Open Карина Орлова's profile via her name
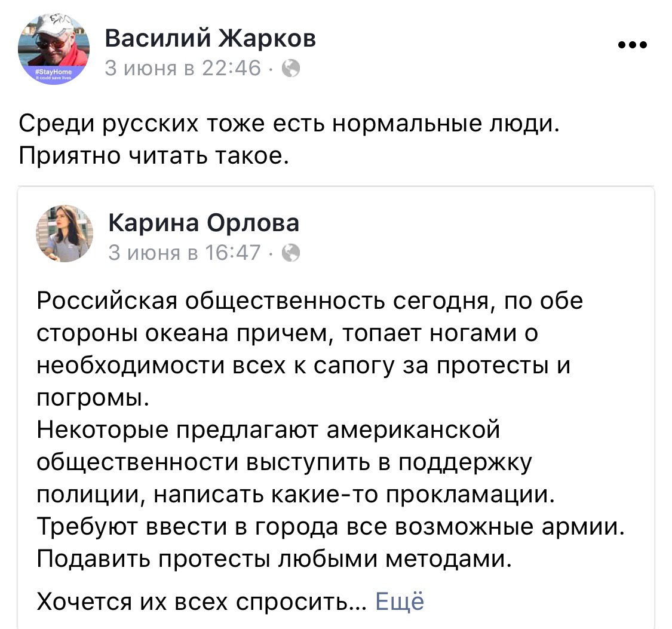Viewport: 672px width, 629px height. [204, 223]
